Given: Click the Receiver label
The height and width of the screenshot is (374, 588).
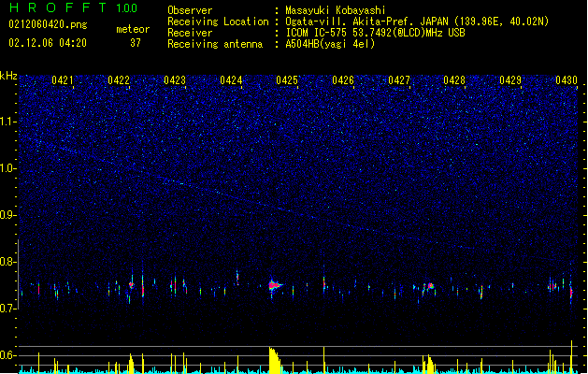Looking at the screenshot, I should click(190, 33).
